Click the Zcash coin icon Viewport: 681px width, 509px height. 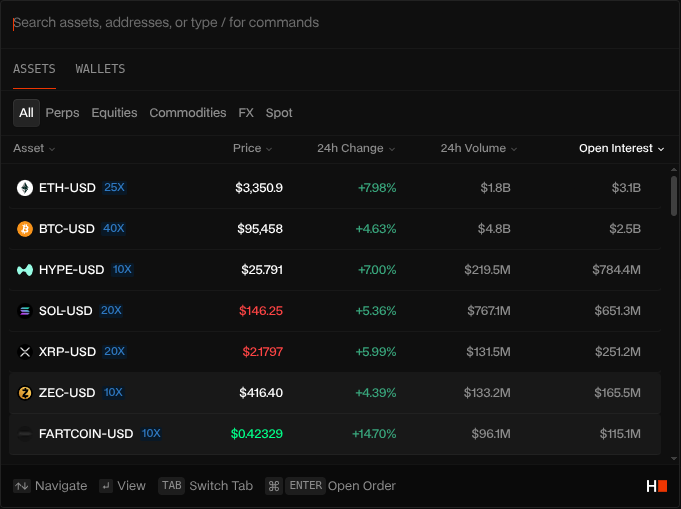[x=25, y=393]
